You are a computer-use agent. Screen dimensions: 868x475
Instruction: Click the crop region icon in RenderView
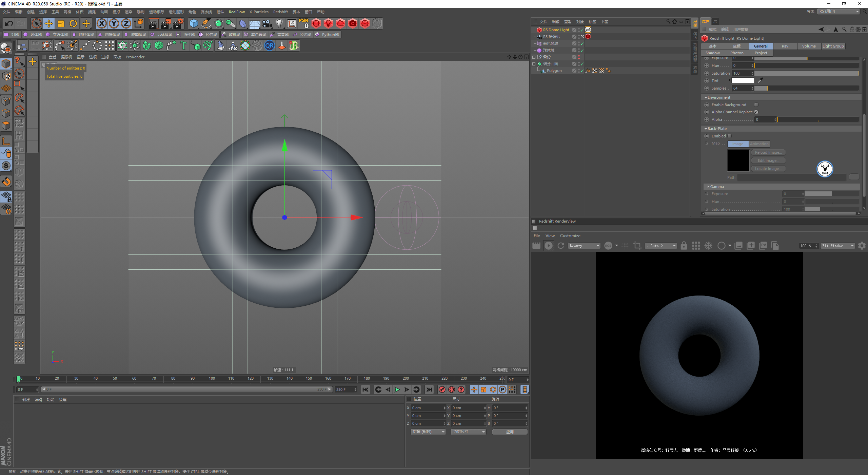(637, 246)
